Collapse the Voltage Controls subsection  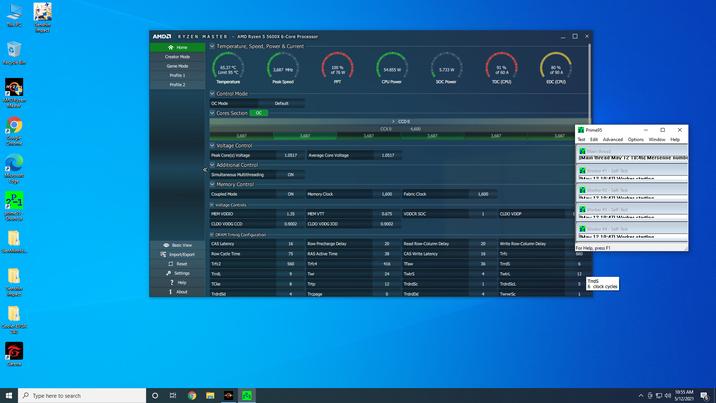click(212, 205)
